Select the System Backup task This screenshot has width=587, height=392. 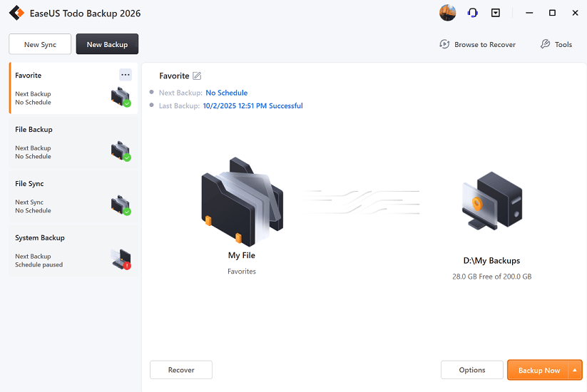(x=73, y=251)
